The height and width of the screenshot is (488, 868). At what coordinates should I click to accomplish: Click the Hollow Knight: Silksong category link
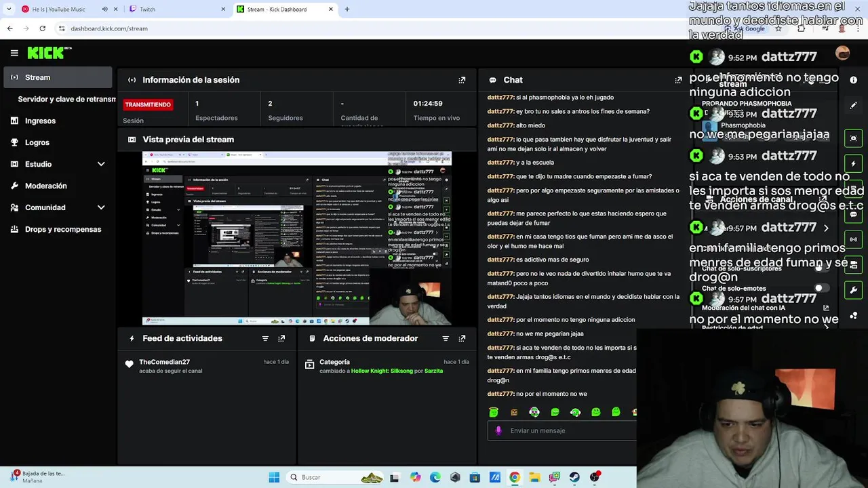(x=382, y=371)
